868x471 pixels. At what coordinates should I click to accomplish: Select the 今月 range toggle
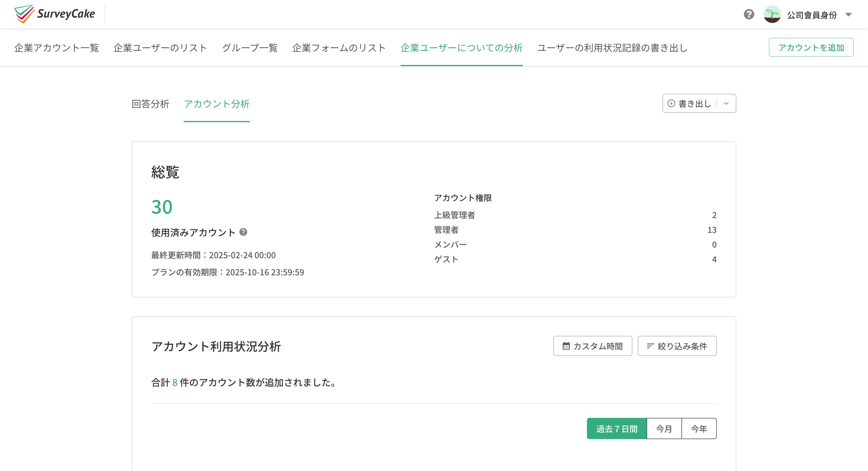(664, 429)
